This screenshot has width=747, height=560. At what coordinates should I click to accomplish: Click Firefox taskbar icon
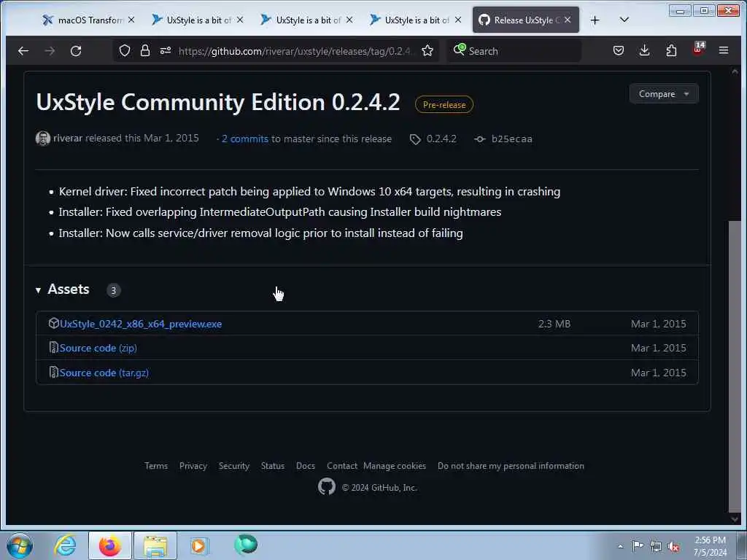point(110,545)
